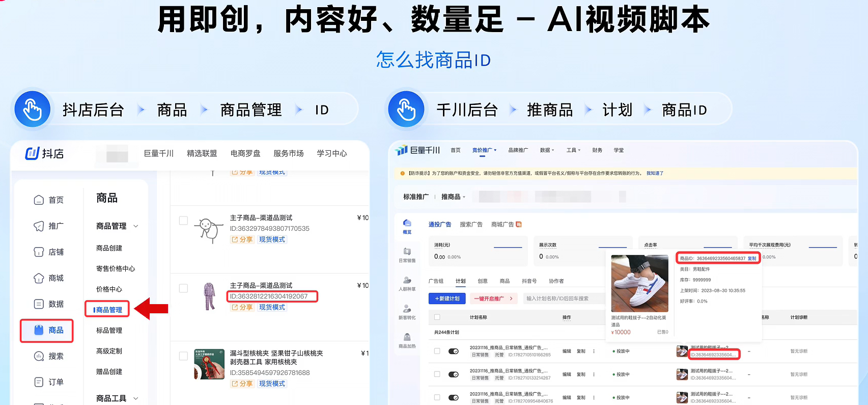Screen dimensions: 868x405
Task: Open 推广 promotion icon in left sidebar
Action: (39, 226)
